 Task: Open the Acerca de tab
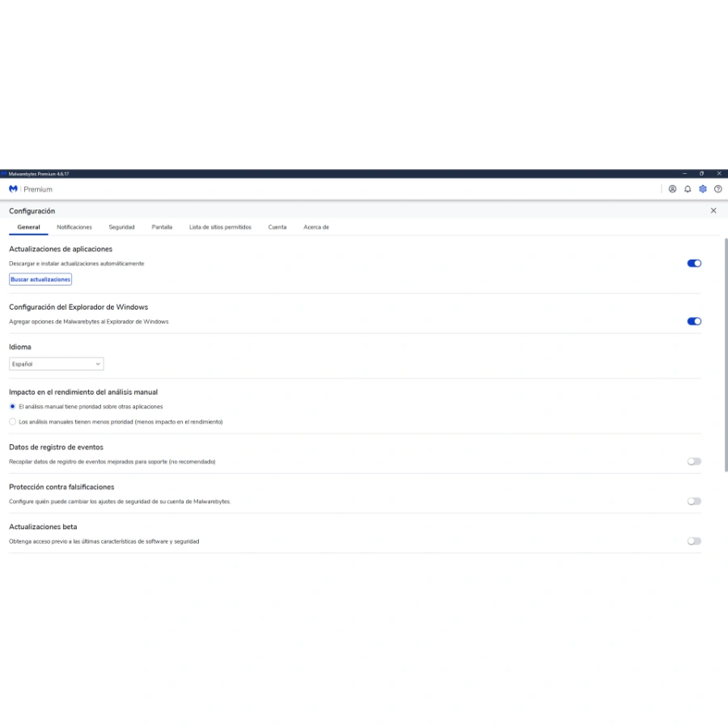coord(315,227)
